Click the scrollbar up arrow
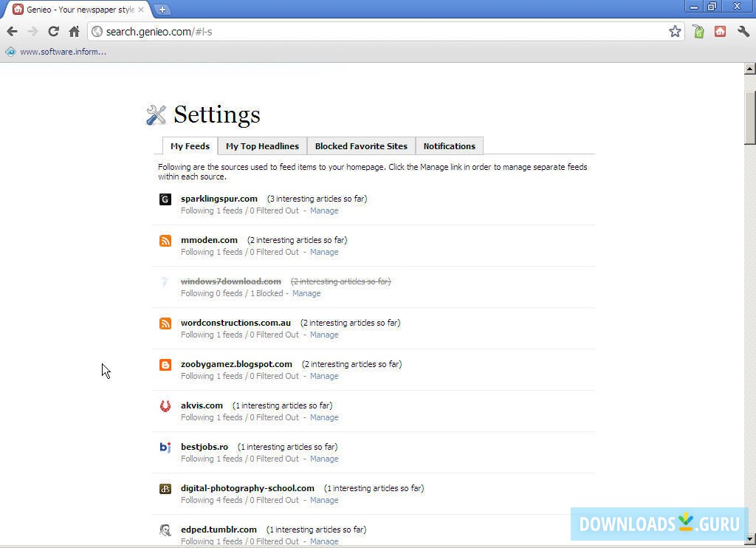Screen dimensions: 756x548 (x=750, y=69)
